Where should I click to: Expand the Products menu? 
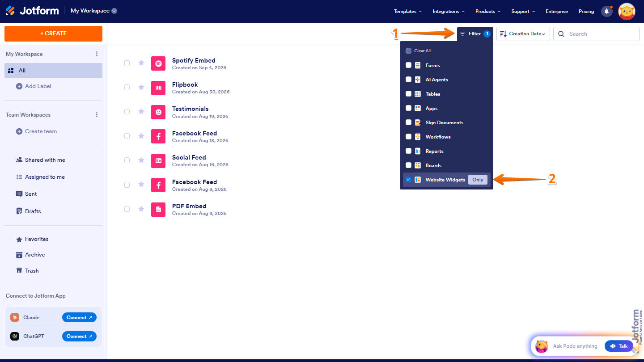tap(488, 12)
